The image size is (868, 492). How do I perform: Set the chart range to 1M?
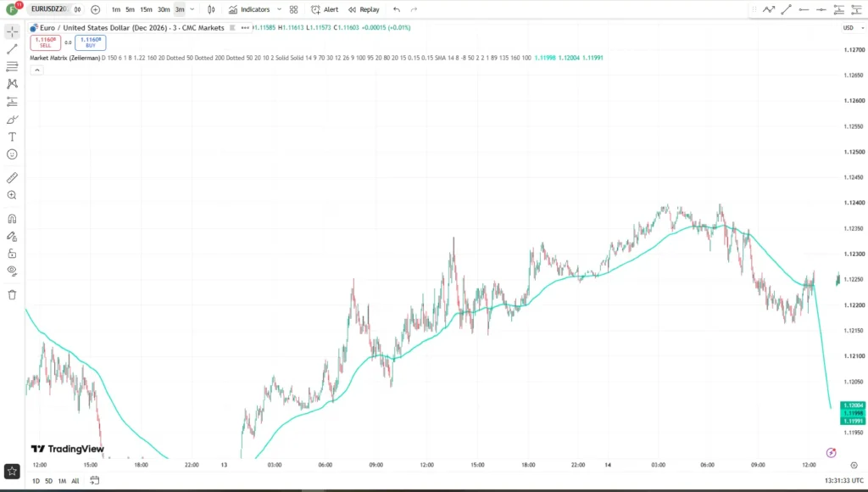tap(62, 481)
